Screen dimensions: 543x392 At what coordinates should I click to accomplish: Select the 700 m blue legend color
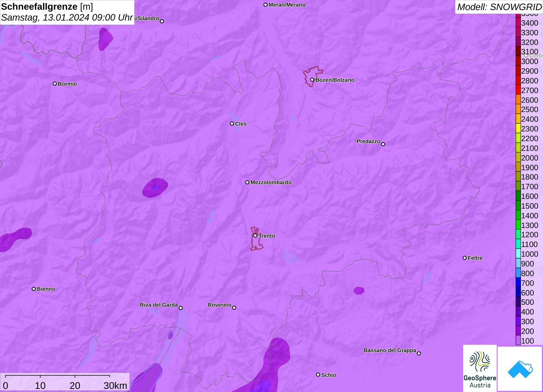(x=518, y=283)
